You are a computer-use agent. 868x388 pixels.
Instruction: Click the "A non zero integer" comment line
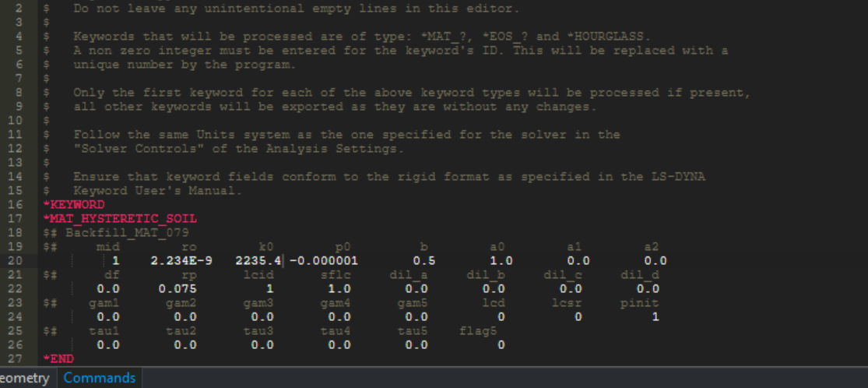(401, 51)
